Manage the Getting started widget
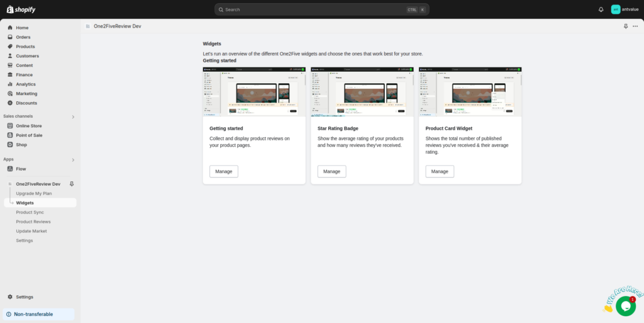Screen dimensions: 644x323 pos(223,171)
